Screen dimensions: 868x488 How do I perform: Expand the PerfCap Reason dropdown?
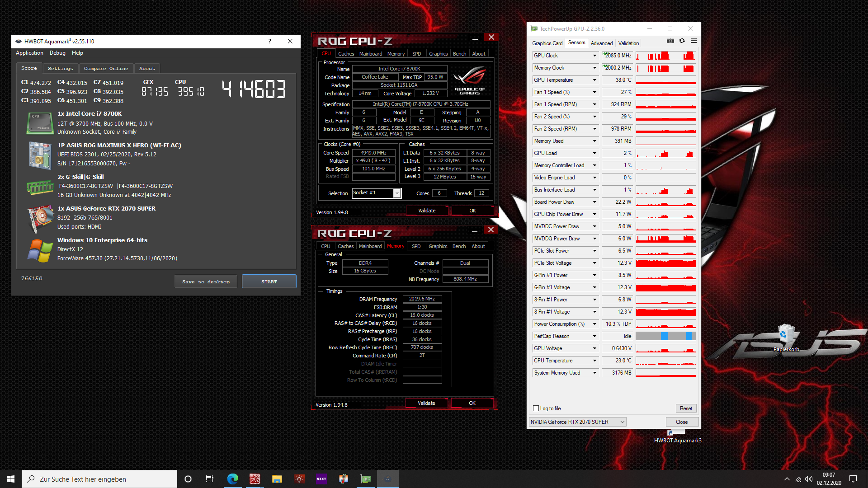pyautogui.click(x=594, y=336)
